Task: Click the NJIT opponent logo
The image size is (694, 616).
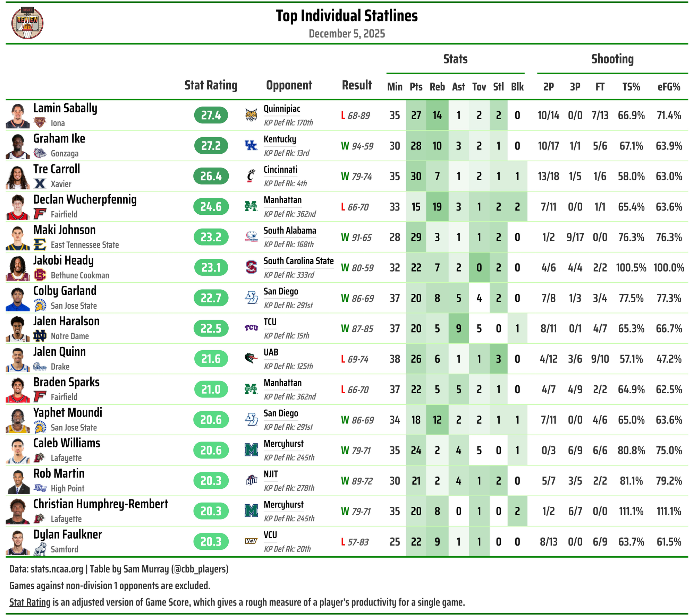Action: (251, 480)
